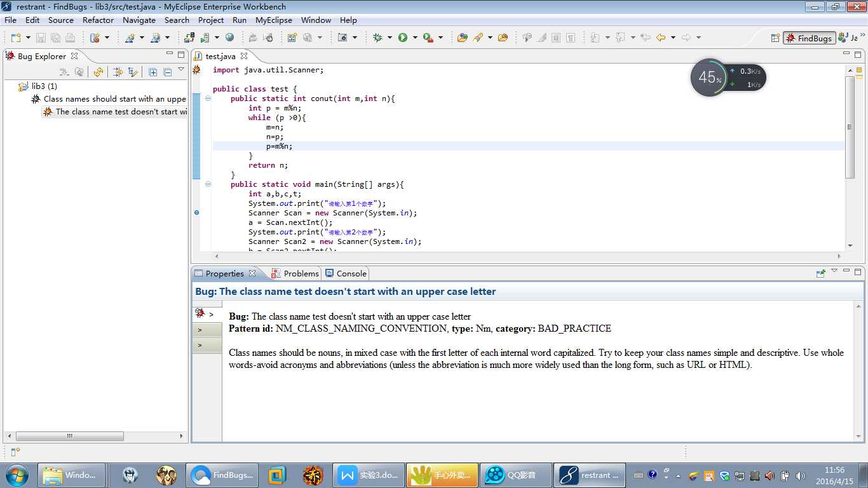Select 'The class name test doesn't' bug entry
This screenshot has height=488, width=868.
pos(115,111)
